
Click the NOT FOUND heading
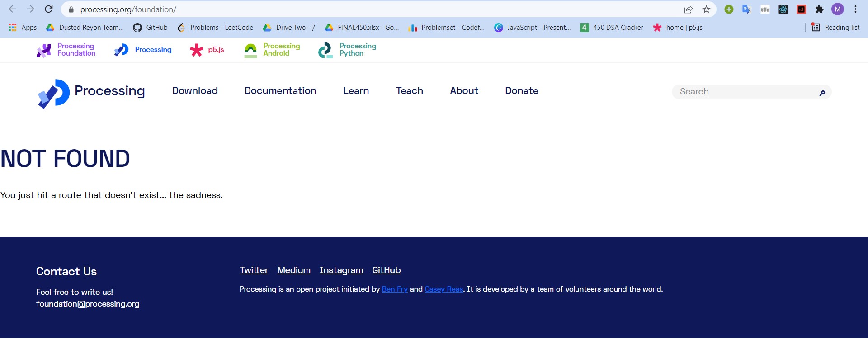pyautogui.click(x=65, y=159)
